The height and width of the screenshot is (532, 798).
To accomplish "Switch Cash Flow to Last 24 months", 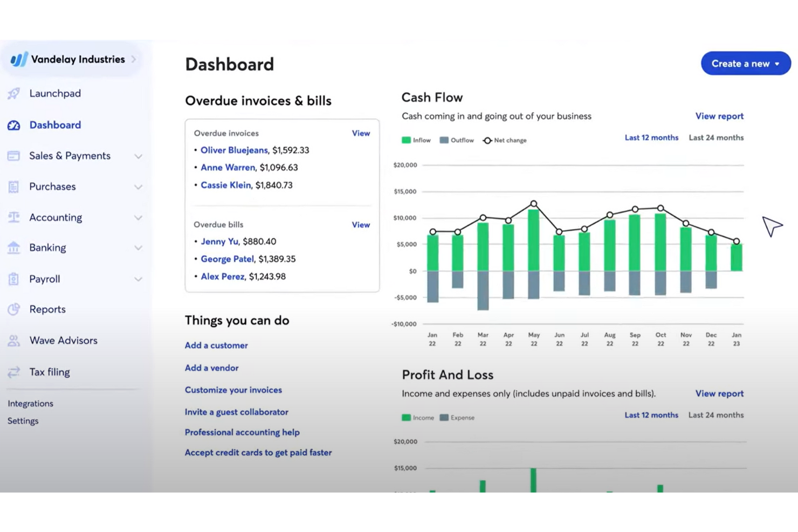I will click(716, 137).
